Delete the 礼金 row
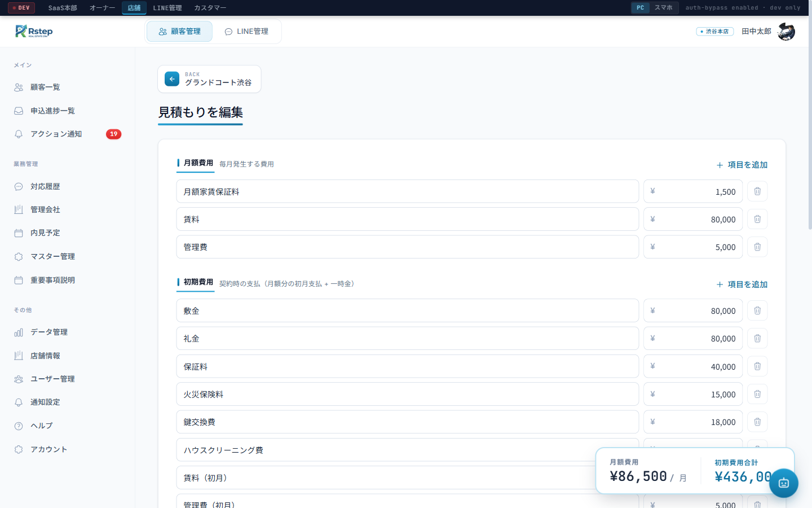The height and width of the screenshot is (508, 812). pos(757,338)
